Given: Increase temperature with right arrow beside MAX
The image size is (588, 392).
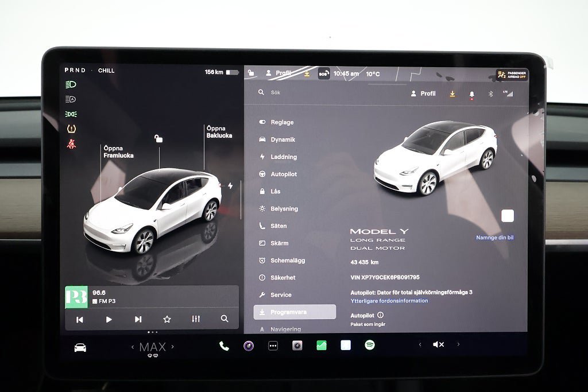Looking at the screenshot, I should [172, 347].
